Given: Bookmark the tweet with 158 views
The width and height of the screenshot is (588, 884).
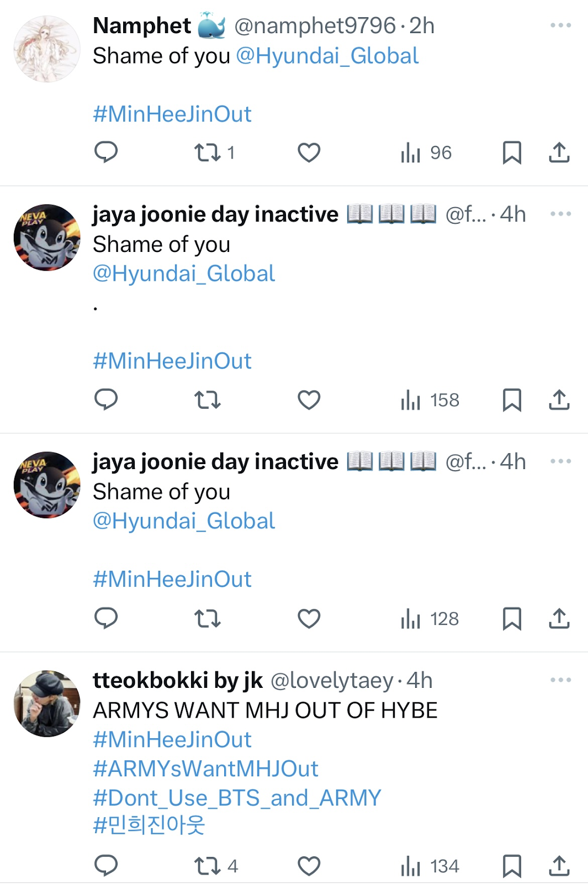Looking at the screenshot, I should pos(512,399).
